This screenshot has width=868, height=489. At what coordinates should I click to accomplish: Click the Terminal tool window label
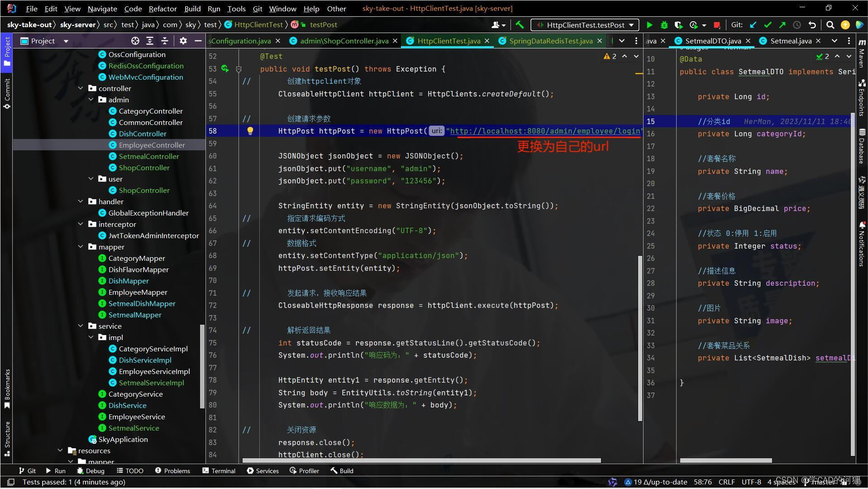click(x=224, y=470)
